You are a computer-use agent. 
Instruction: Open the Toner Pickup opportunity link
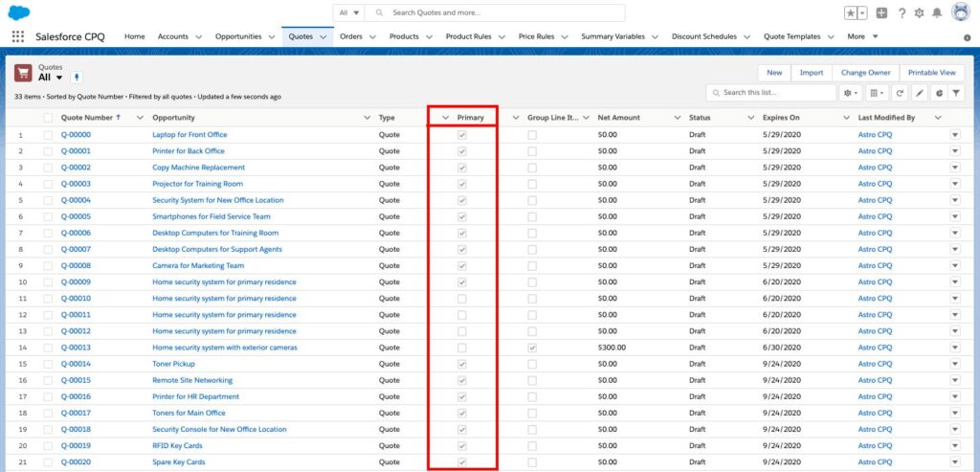[x=174, y=364]
